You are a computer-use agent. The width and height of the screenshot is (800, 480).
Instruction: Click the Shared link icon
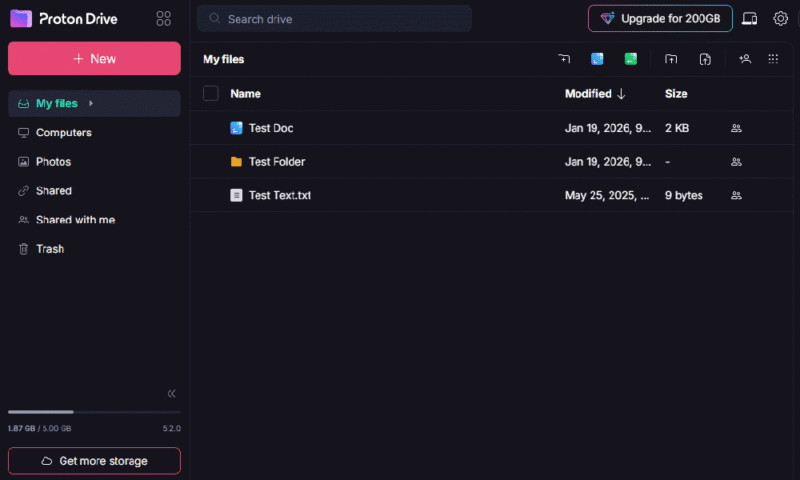pyautogui.click(x=23, y=191)
